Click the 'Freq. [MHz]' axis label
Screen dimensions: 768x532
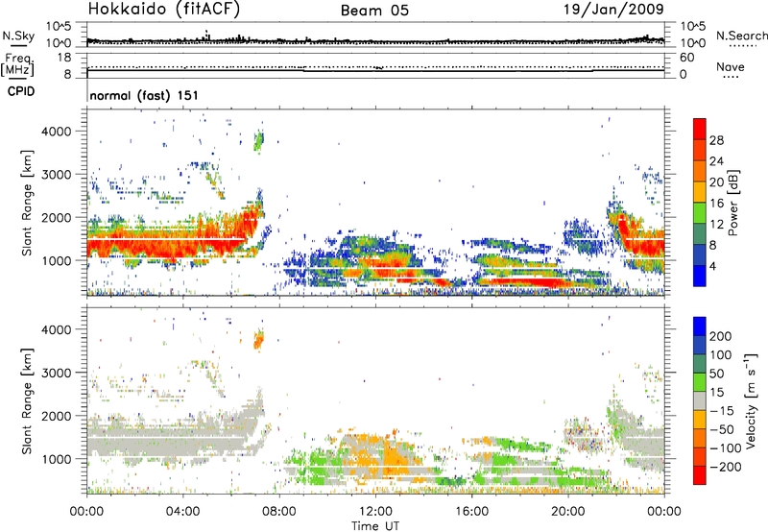pos(18,65)
